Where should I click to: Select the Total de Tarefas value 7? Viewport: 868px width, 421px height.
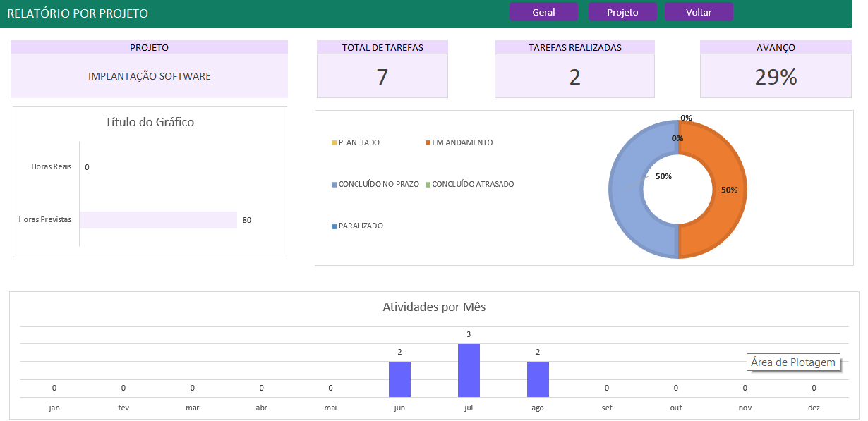pos(382,77)
